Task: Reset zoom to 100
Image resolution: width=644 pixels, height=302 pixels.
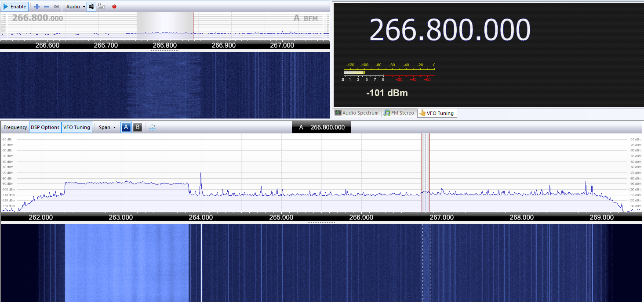Action: [56, 7]
